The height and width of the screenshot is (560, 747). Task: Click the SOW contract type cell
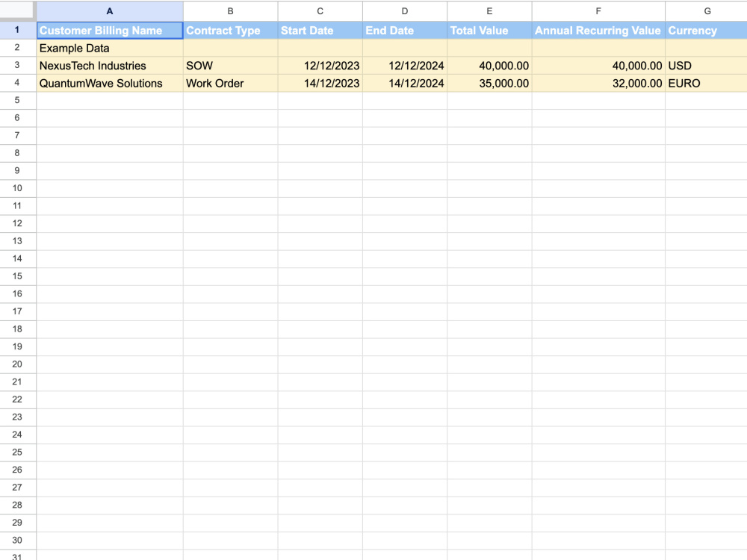pos(229,66)
